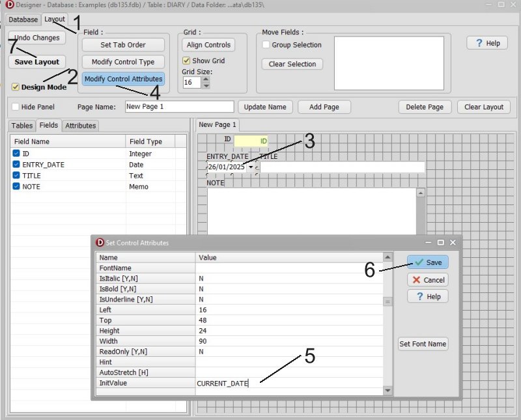The height and width of the screenshot is (420, 521).
Task: Click the AutoStretch [H] value cell
Action: click(289, 372)
